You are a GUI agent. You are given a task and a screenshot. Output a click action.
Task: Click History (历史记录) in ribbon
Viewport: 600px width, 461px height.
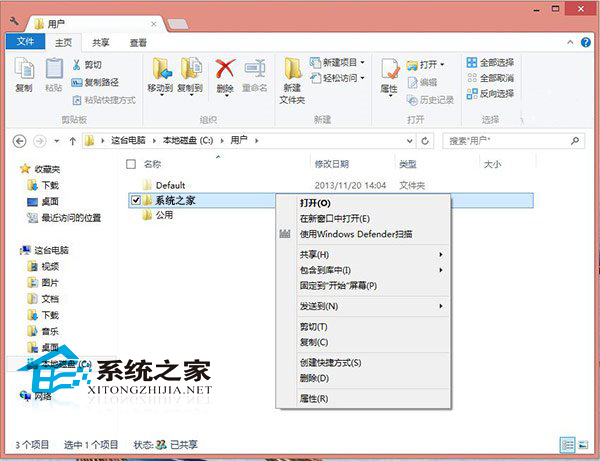[430, 100]
